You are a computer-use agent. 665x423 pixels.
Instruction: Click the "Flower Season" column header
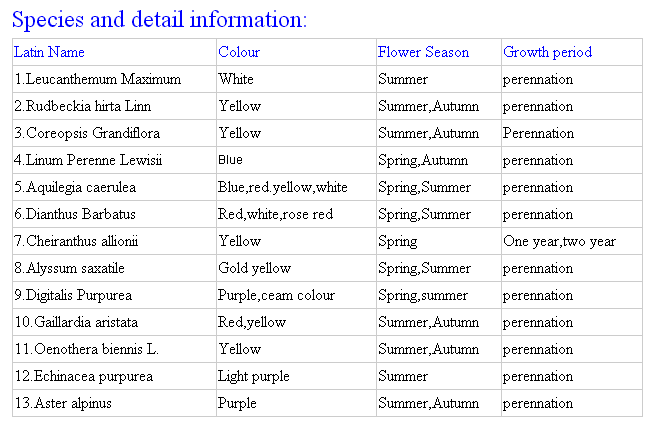(x=423, y=52)
